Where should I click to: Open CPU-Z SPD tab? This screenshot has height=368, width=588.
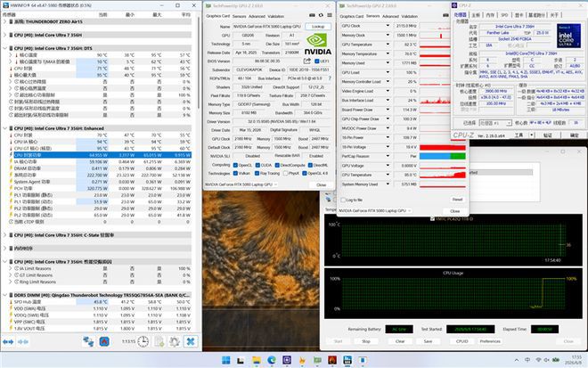[504, 15]
